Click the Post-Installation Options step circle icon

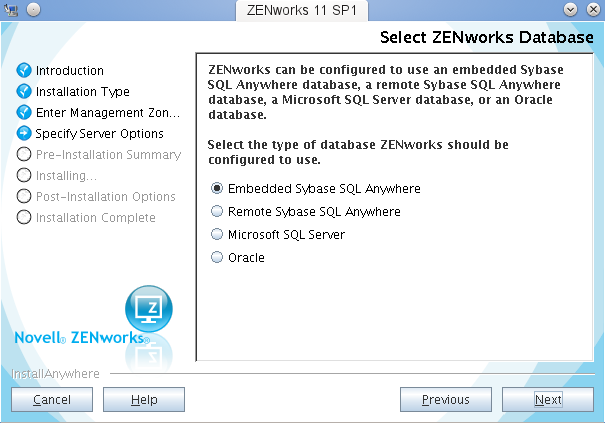(25, 197)
